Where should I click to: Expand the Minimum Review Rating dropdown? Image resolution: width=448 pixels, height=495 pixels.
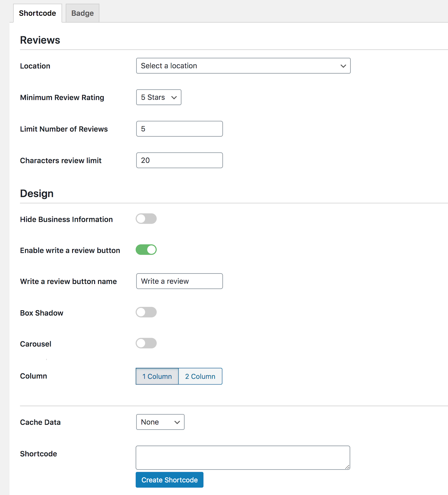159,97
